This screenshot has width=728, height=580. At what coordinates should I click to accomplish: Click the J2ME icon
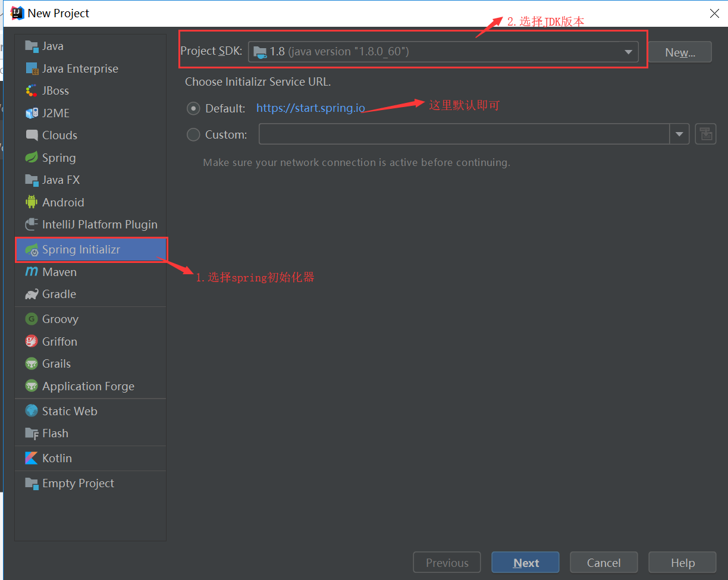click(x=32, y=113)
